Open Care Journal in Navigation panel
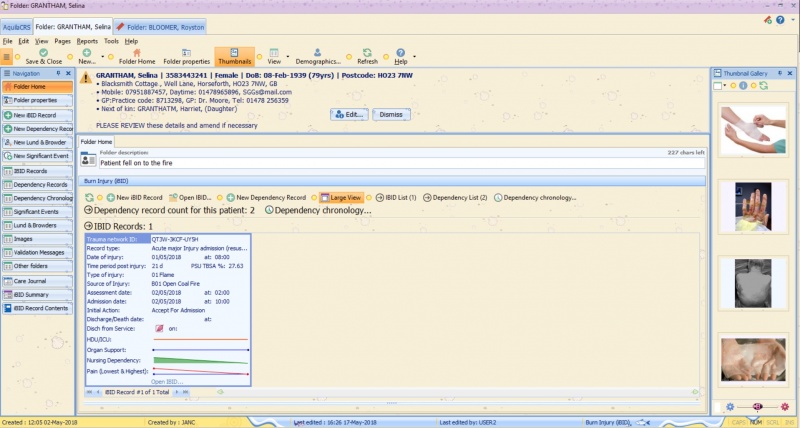Screen dimensions: 800x428 (x=38, y=281)
